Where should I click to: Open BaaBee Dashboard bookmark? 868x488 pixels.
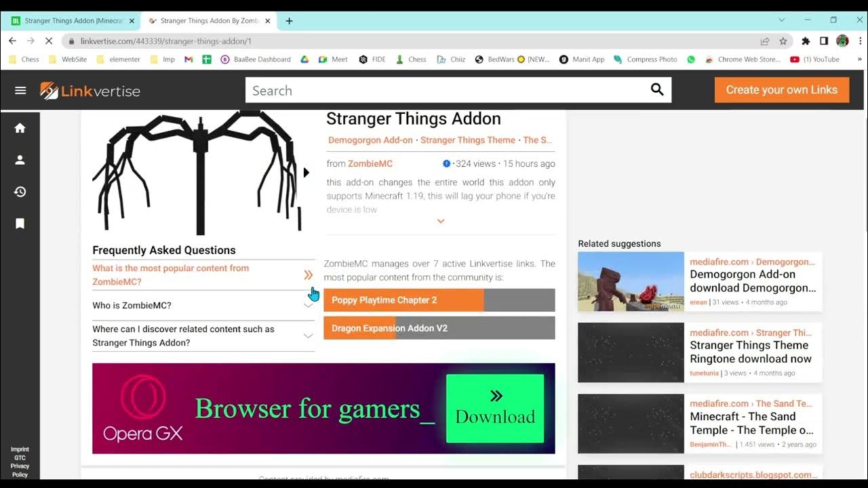pos(256,59)
